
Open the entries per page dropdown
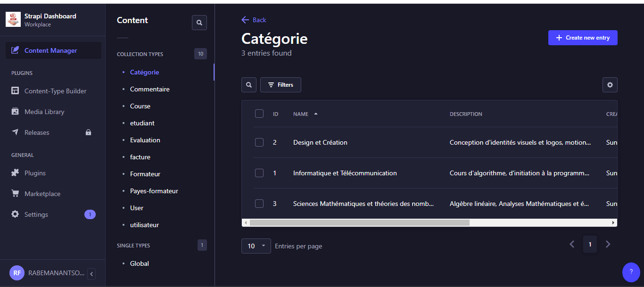256,246
